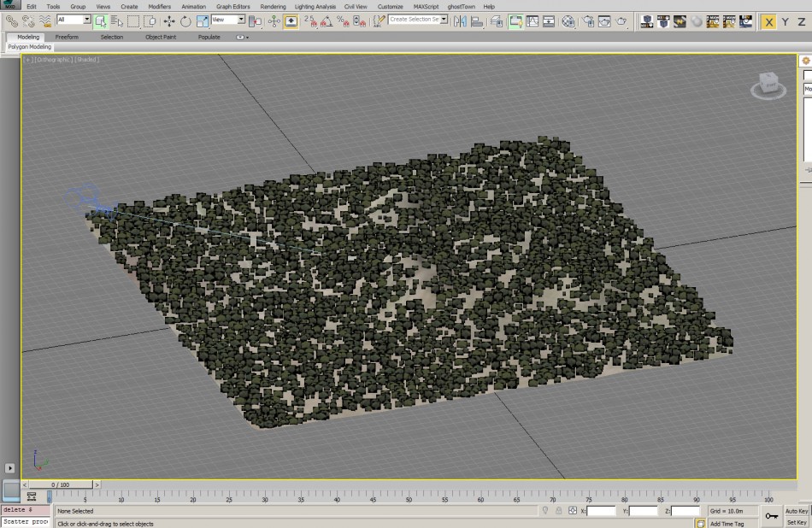The width and height of the screenshot is (812, 528).
Task: Open the View reference coordinate system dropdown
Action: point(227,19)
